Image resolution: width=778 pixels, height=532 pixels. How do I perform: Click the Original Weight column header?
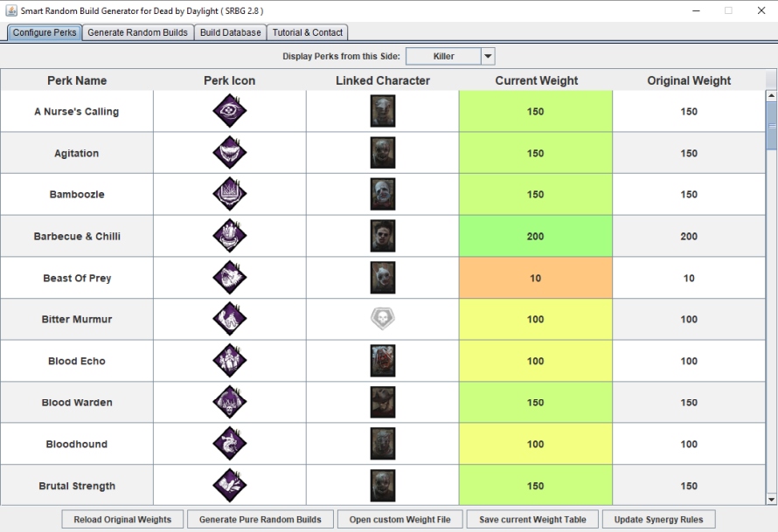tap(689, 80)
